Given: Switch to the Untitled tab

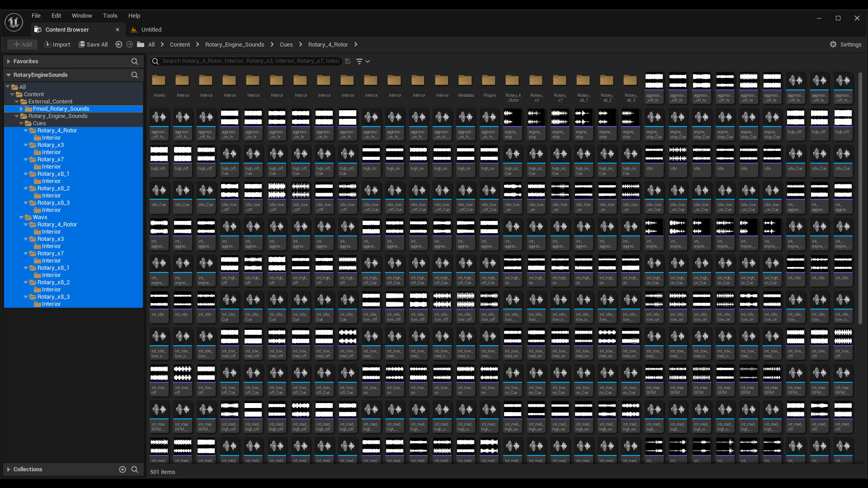Looking at the screenshot, I should (151, 29).
